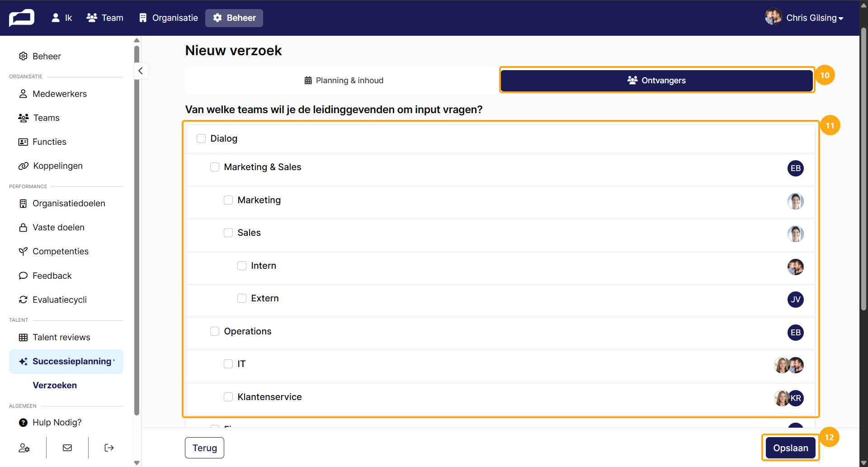
Task: Click the app logo icon
Action: [x=21, y=18]
